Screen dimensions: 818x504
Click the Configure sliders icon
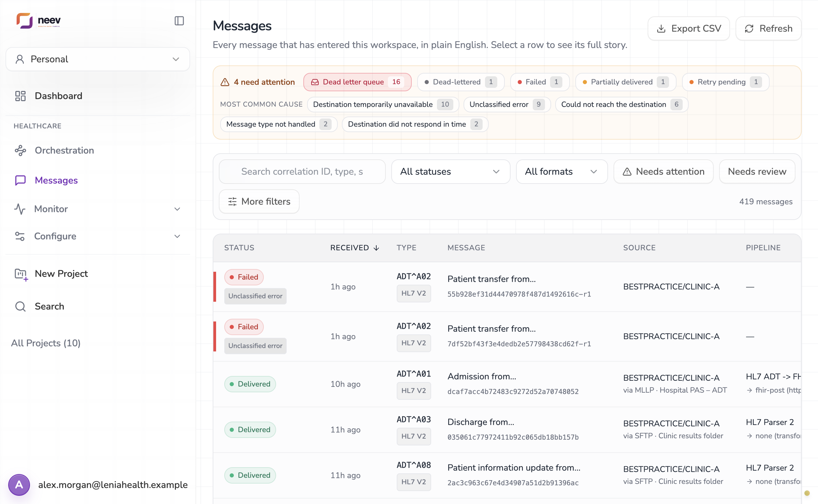pyautogui.click(x=20, y=236)
